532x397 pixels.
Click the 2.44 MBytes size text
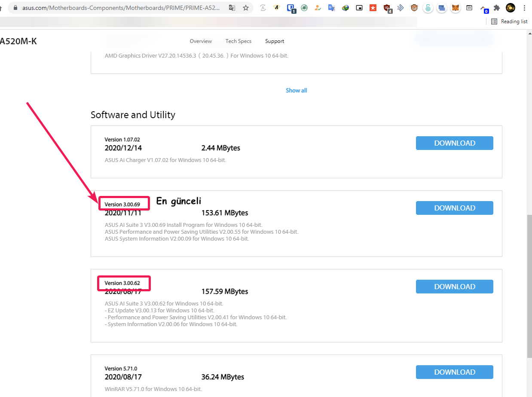(x=220, y=148)
